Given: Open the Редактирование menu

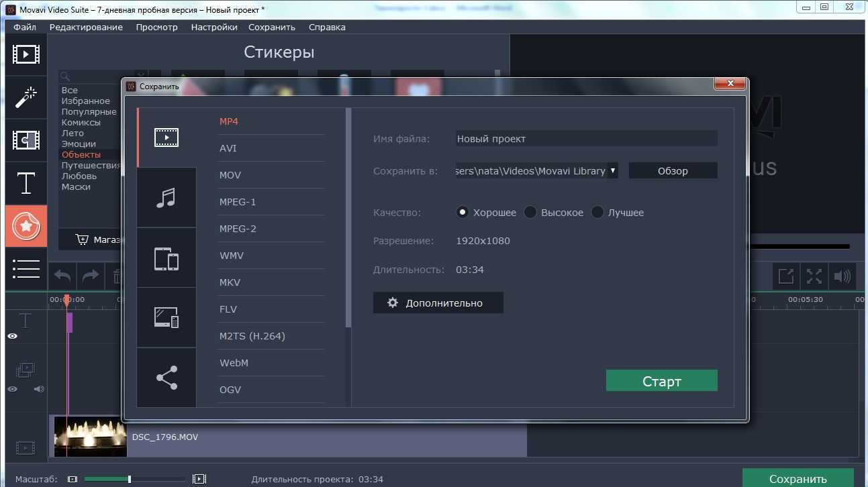Looking at the screenshot, I should pos(86,28).
